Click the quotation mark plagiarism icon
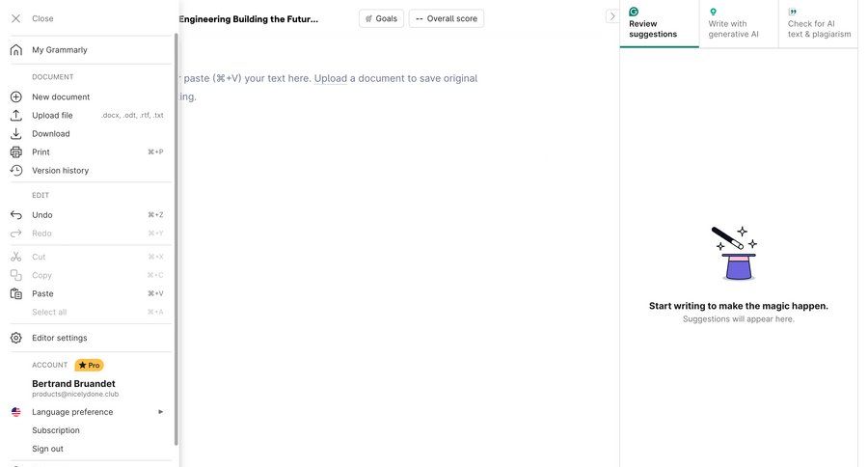Image resolution: width=868 pixels, height=467 pixels. 793,12
